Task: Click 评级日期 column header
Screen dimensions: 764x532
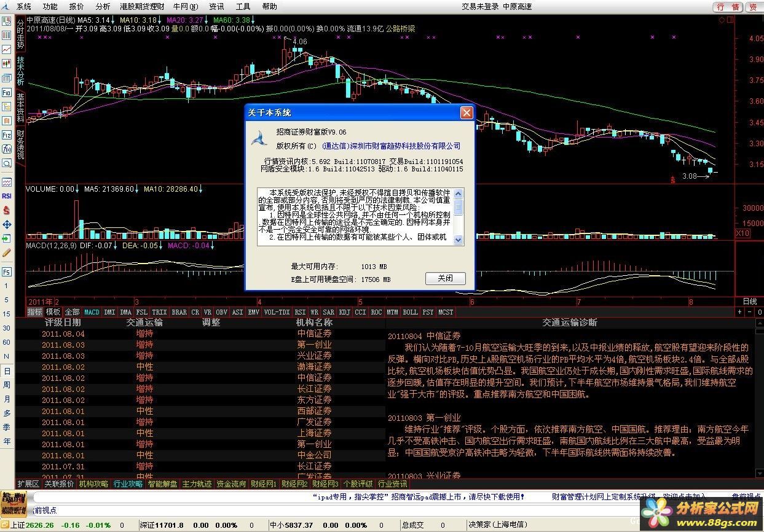Action: pos(62,323)
